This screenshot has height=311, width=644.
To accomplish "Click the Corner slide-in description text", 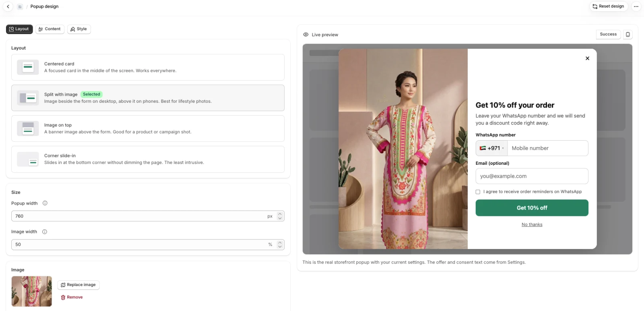I will click(x=124, y=163).
